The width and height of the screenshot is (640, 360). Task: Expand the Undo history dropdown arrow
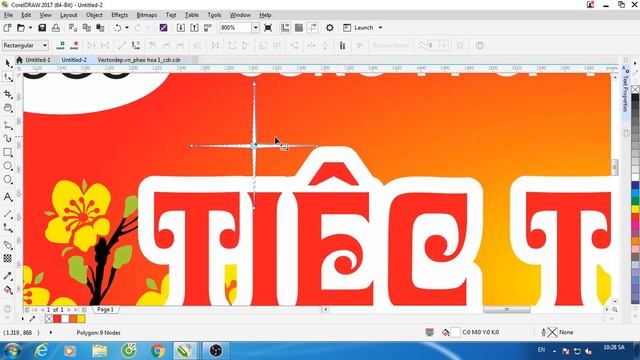pos(127,28)
